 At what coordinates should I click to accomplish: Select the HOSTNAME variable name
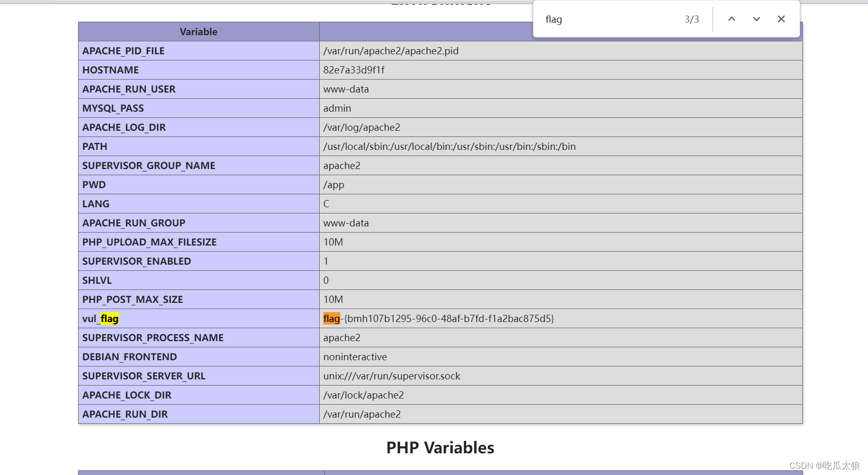click(x=110, y=70)
